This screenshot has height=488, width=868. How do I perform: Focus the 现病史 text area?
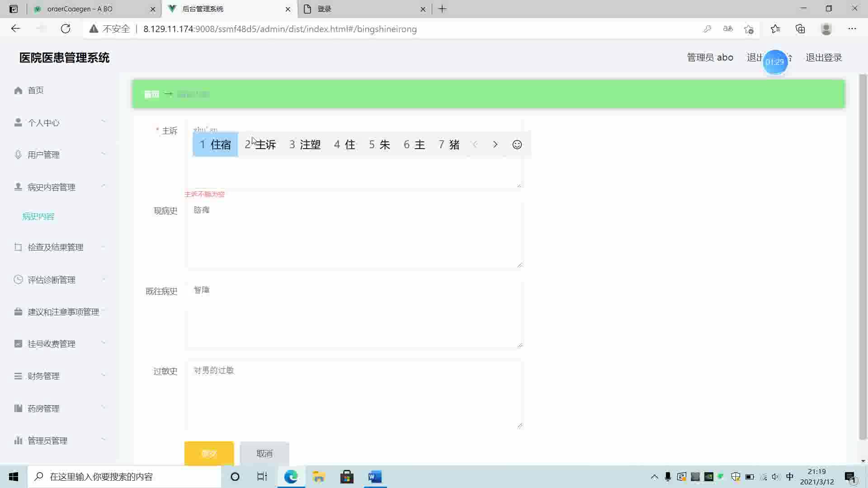[354, 234]
